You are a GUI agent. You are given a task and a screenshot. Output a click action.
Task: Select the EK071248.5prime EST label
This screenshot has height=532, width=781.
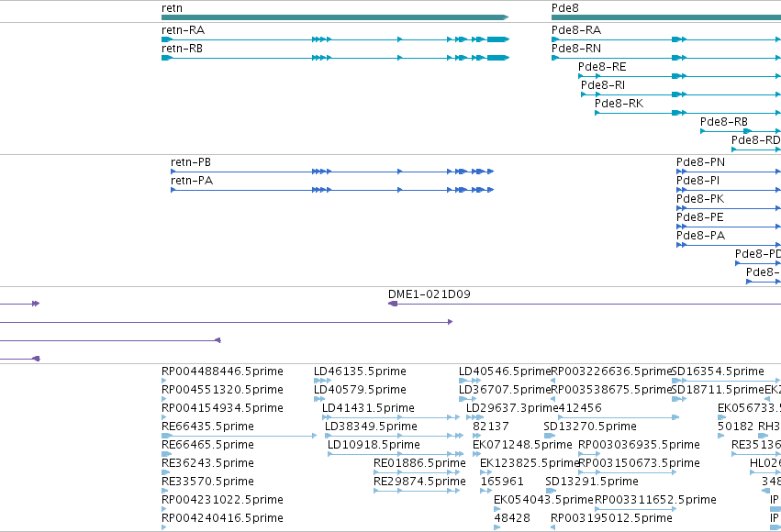pos(522,446)
